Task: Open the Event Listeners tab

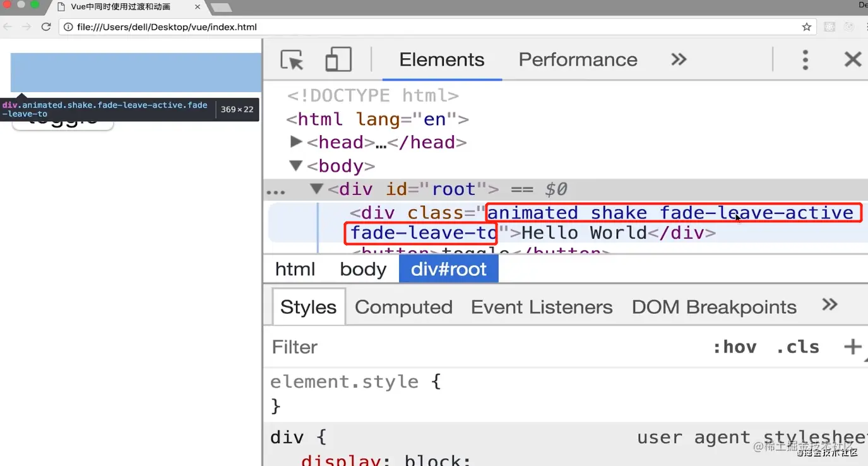Action: coord(542,307)
